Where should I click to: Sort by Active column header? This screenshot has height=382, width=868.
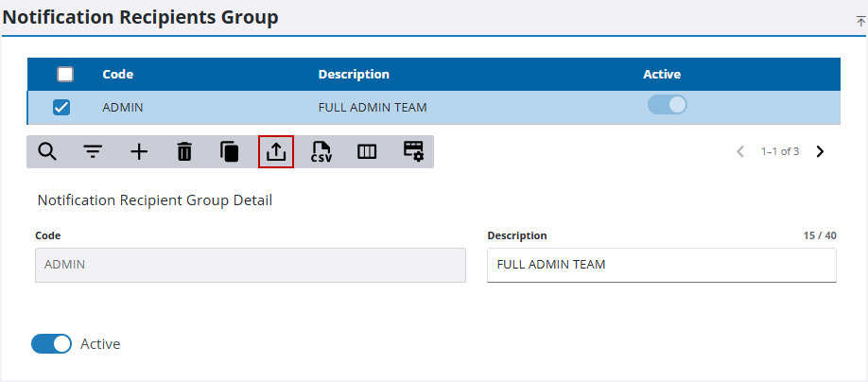tap(662, 74)
